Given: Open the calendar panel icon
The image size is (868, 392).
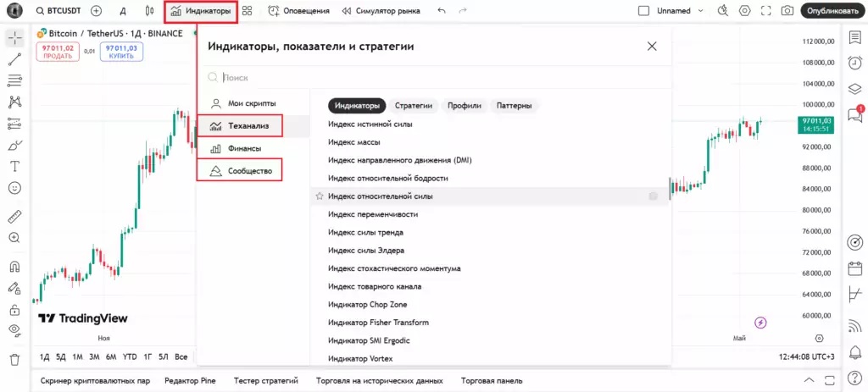Looking at the screenshot, I should pos(855,269).
